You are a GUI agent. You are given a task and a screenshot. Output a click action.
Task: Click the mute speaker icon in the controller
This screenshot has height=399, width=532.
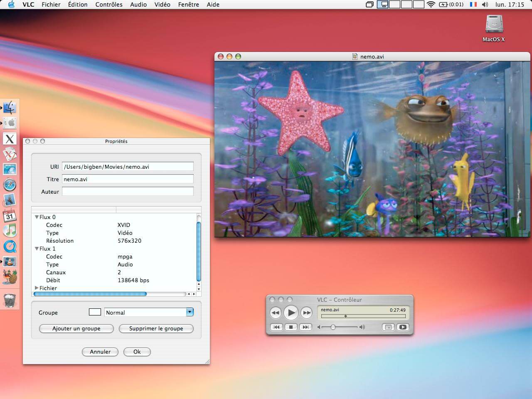tap(318, 327)
